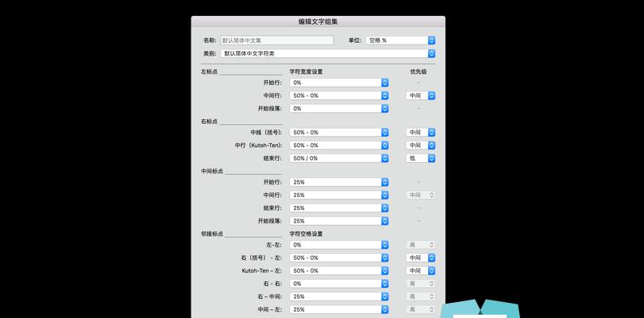
Task: Open 右 – 中间 spacing dropdown
Action: 339,297
